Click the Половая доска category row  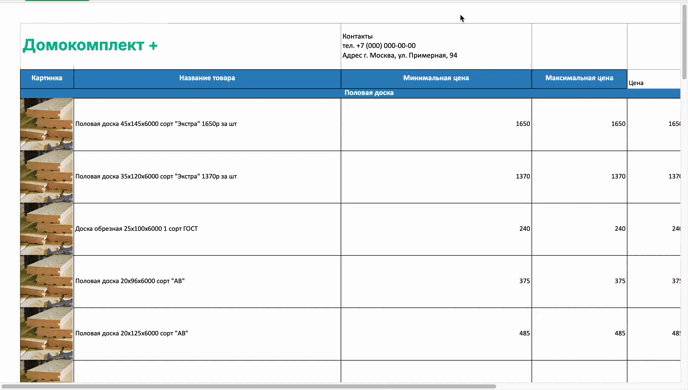point(350,93)
